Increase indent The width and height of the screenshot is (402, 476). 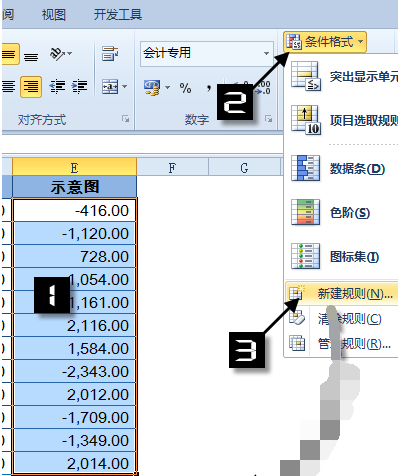[x=79, y=87]
